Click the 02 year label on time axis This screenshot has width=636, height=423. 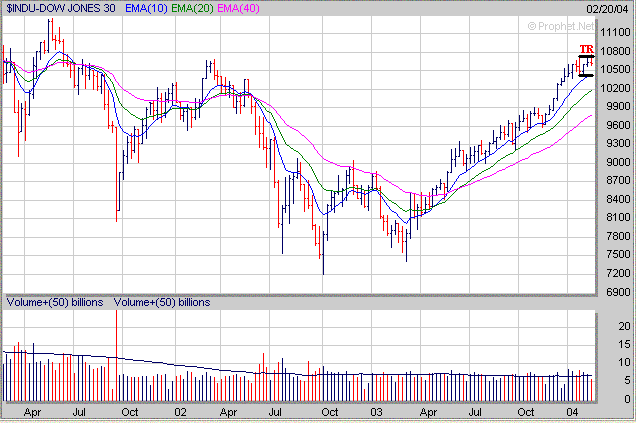180,412
